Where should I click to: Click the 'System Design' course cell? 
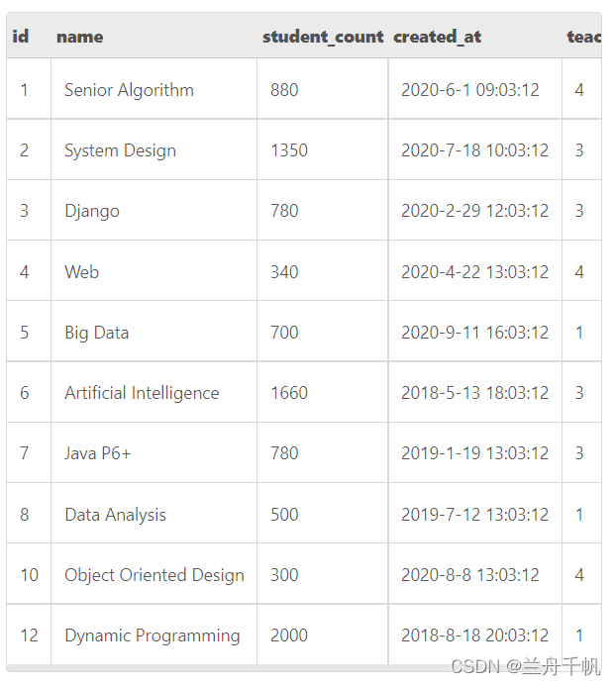120,150
